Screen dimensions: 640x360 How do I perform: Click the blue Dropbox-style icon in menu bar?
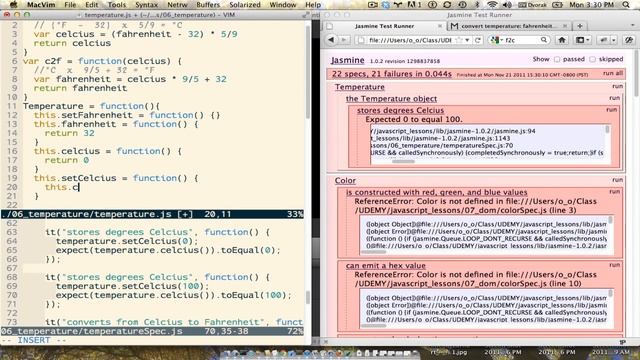[386, 5]
